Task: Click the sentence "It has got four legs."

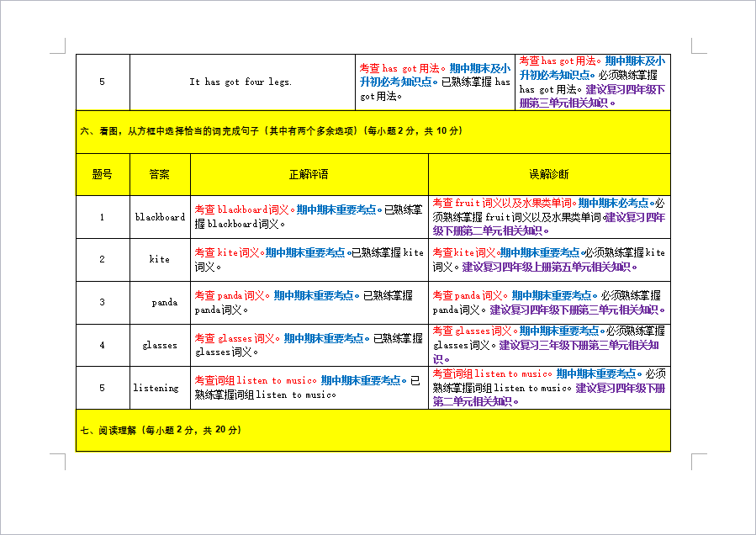Action: 241,82
